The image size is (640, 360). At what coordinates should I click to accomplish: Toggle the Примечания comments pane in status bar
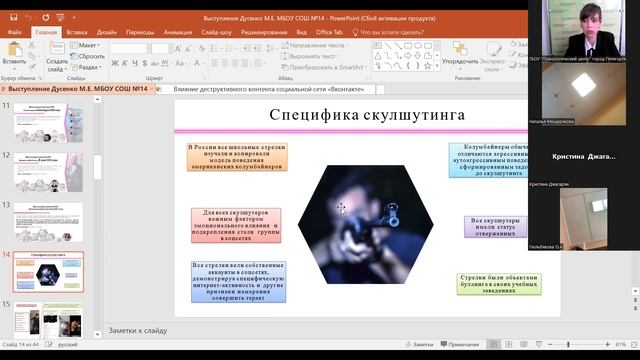point(460,344)
